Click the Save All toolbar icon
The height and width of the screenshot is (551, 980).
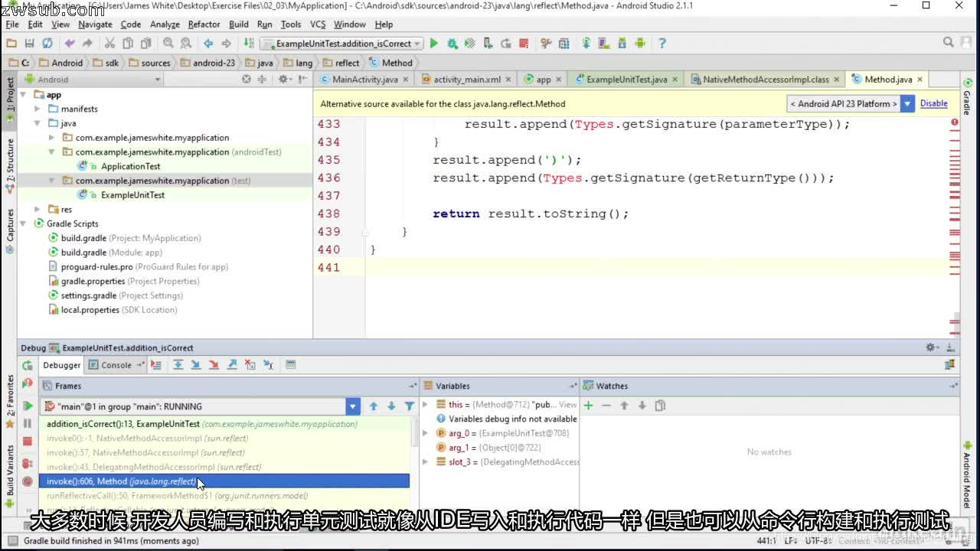pyautogui.click(x=29, y=44)
